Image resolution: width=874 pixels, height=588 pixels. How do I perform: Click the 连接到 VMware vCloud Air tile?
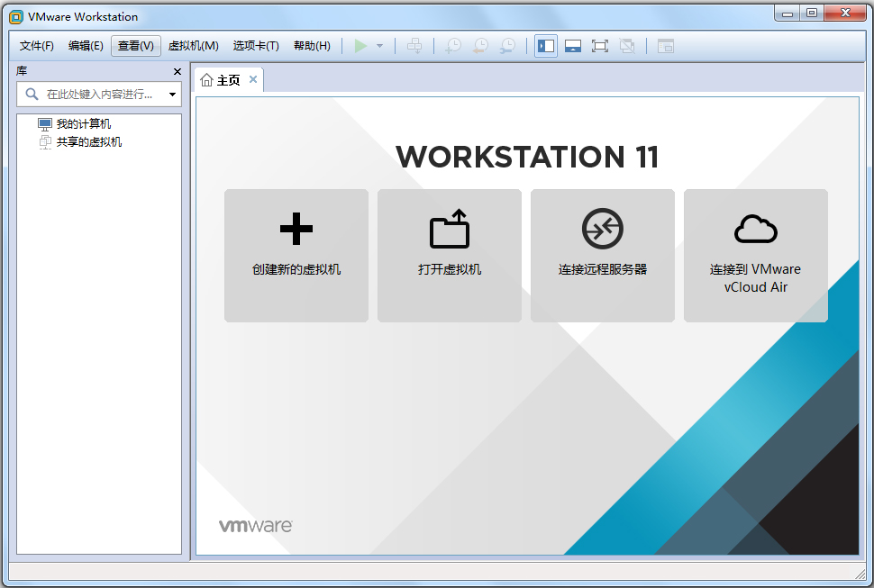tap(756, 256)
